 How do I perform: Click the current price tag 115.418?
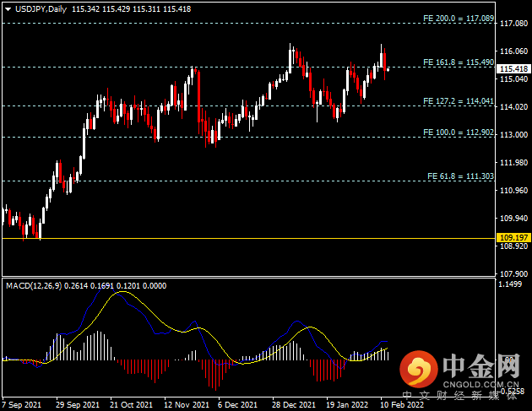[x=513, y=69]
